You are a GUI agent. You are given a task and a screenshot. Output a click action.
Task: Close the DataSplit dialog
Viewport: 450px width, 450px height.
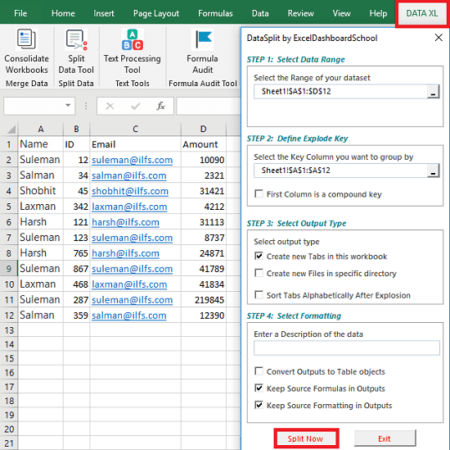tap(439, 38)
